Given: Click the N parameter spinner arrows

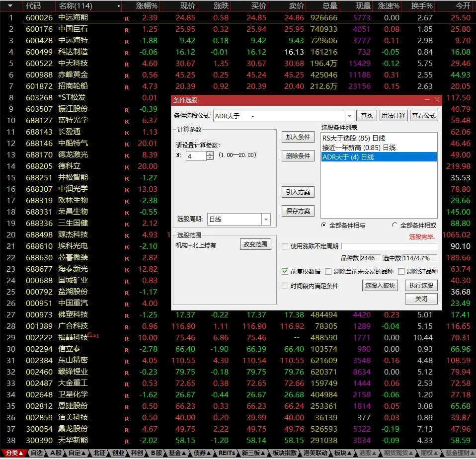Looking at the screenshot, I should click(210, 156).
